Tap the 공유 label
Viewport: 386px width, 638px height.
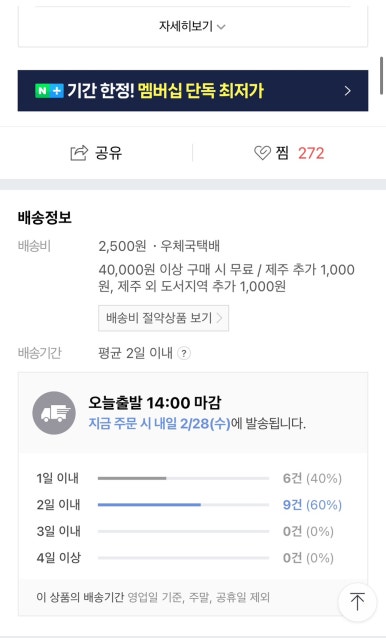click(x=108, y=153)
